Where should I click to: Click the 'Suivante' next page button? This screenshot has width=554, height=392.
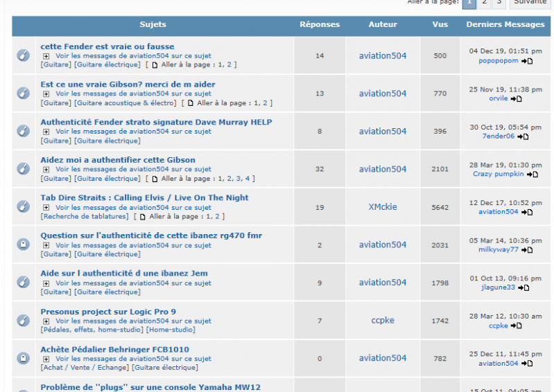(532, 2)
